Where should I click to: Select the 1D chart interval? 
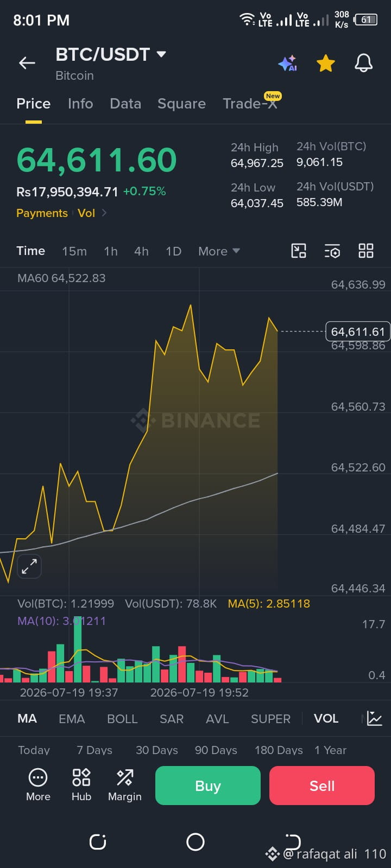(x=173, y=251)
